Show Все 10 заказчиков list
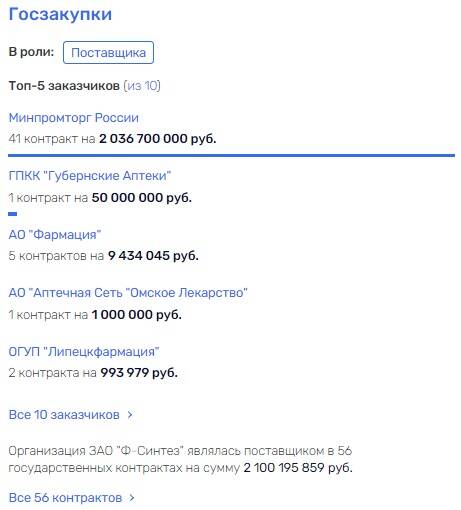This screenshot has width=461, height=510. (64, 415)
